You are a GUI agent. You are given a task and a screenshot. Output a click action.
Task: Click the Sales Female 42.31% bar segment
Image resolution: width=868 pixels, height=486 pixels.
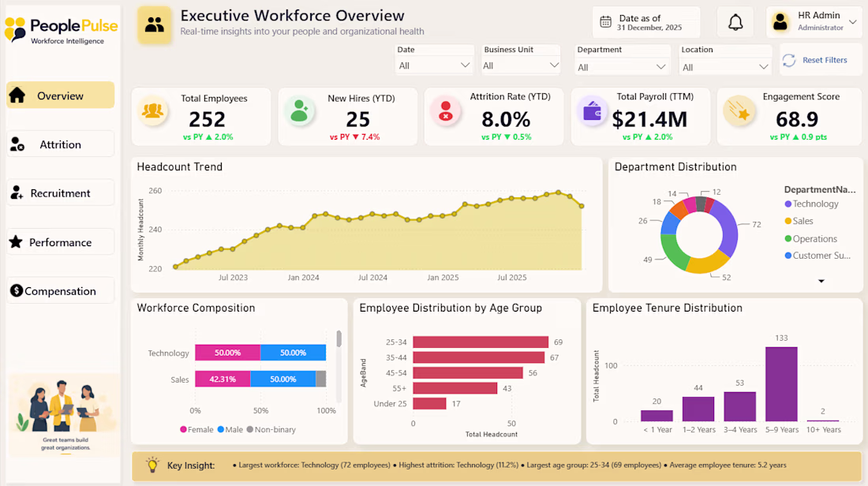[x=223, y=379]
